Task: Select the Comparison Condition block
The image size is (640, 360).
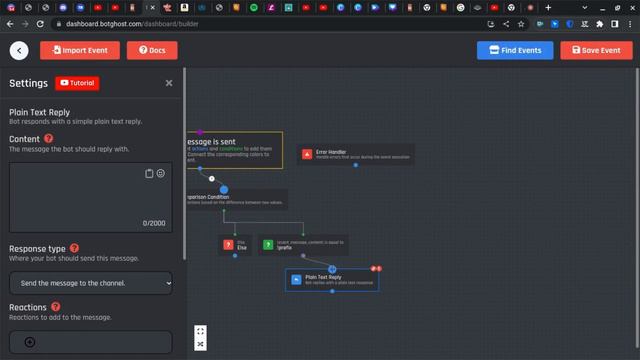Action: pos(238,199)
